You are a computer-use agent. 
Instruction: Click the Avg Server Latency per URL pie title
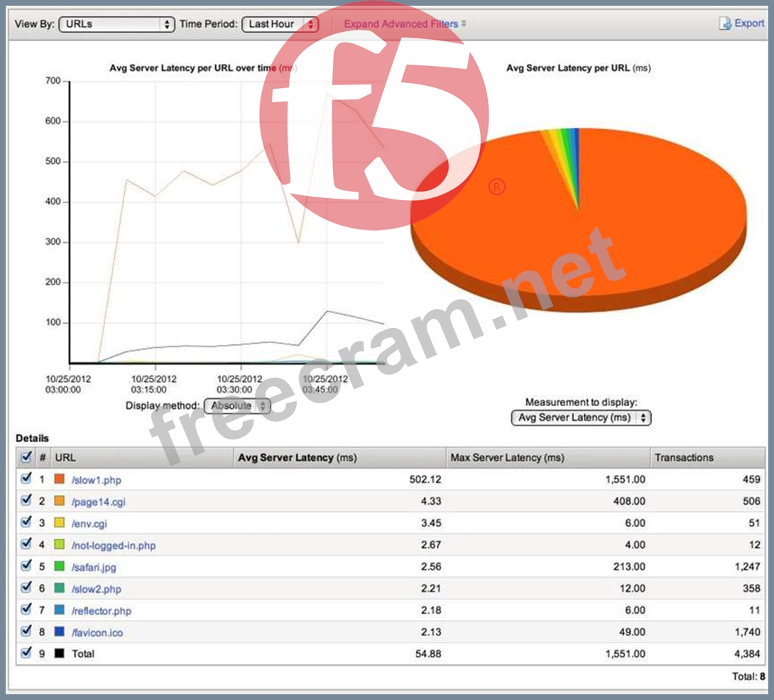coord(579,68)
